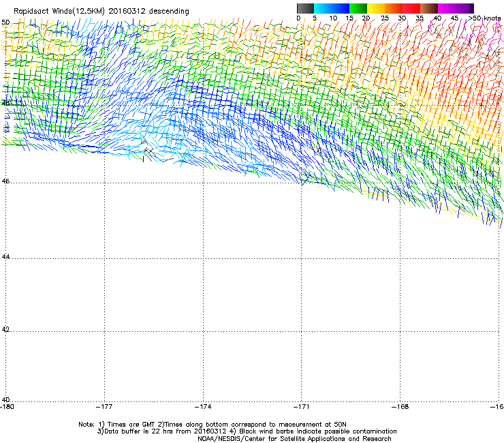The height and width of the screenshot is (443, 504).
Task: Click the yellow 20-25 knots legend color
Action: 376,8
